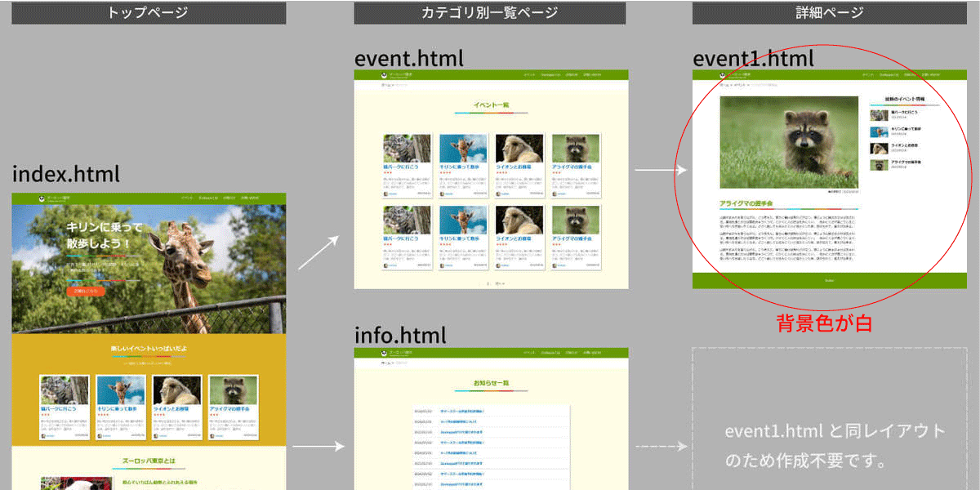980x490 pixels.
Task: Open bottom-row lion thumbnail in event.html
Action: pyautogui.click(x=519, y=220)
